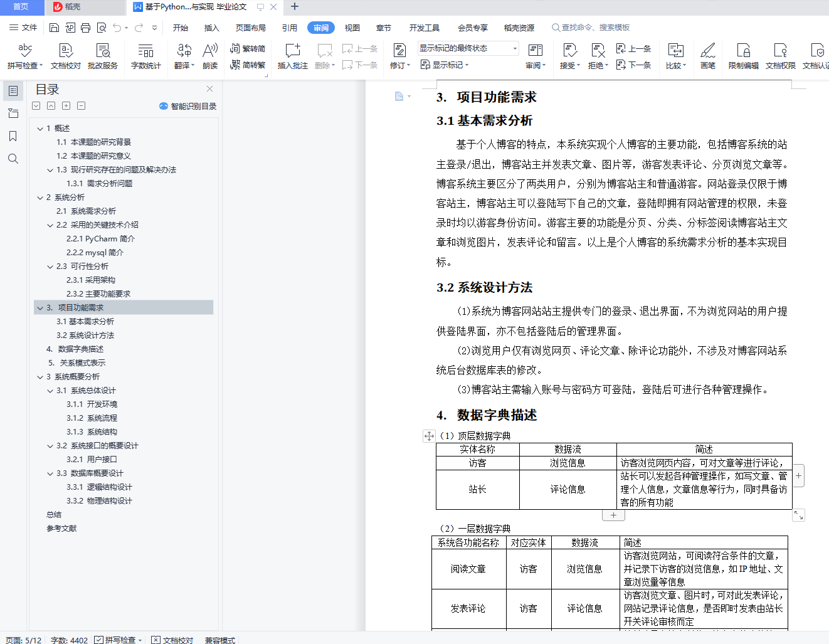
Task: Collapse the 3.1 系统总体设计 node
Action: pyautogui.click(x=50, y=391)
